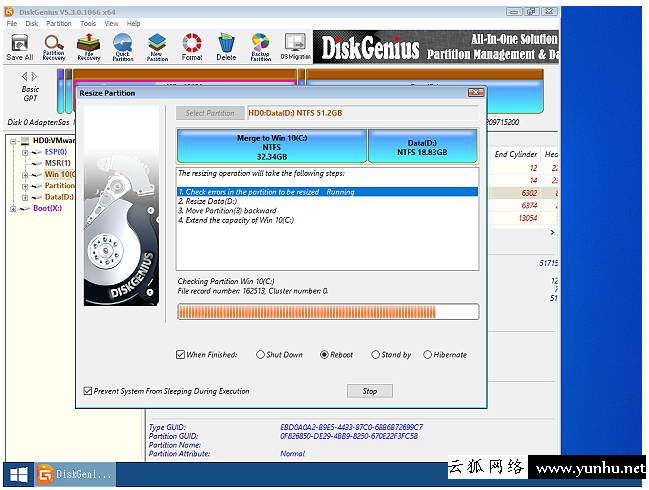
Task: Go to previous disk arrow
Action: [25, 76]
